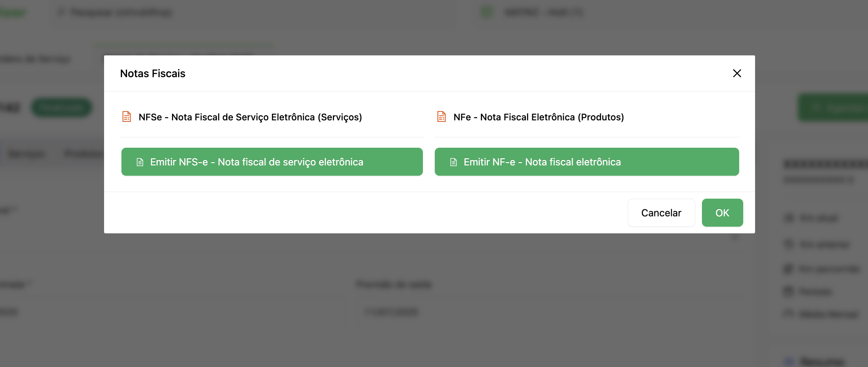Click the orange NFSe document icon
Viewport: 868px width, 367px height.
(127, 117)
